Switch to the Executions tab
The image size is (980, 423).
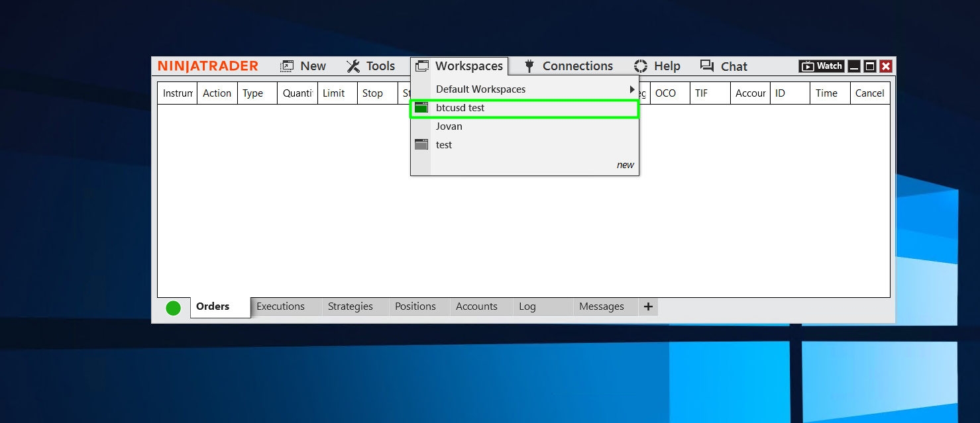coord(280,306)
